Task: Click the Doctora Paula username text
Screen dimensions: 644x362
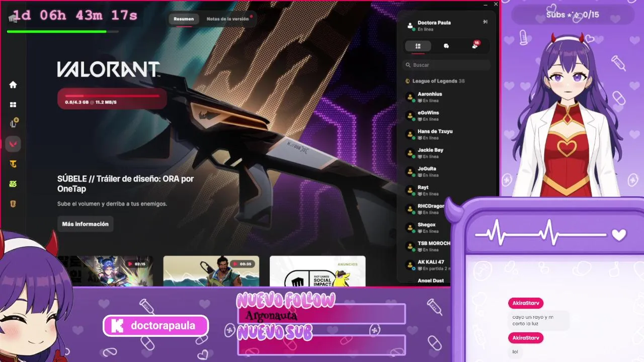Action: 434,23
